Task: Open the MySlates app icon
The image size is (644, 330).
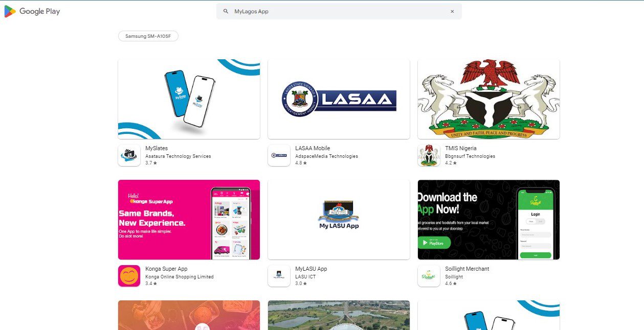Action: click(x=129, y=155)
